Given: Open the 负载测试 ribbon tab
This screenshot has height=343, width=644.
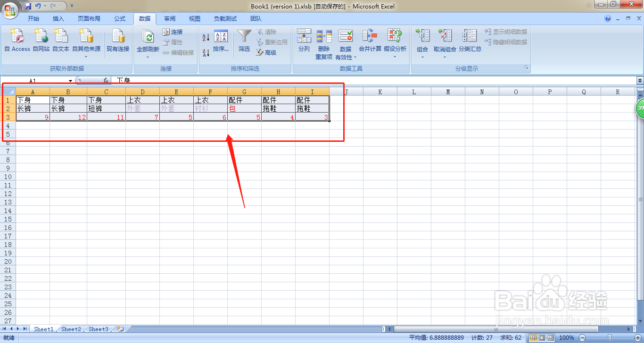Looking at the screenshot, I should (x=225, y=19).
